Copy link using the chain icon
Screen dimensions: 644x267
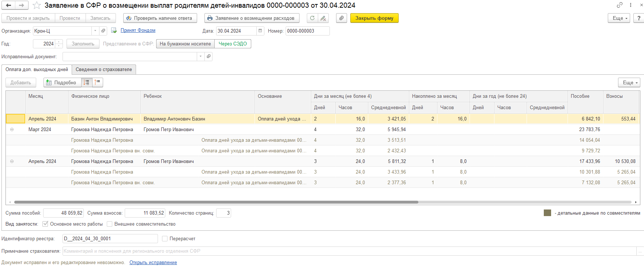pyautogui.click(x=619, y=5)
